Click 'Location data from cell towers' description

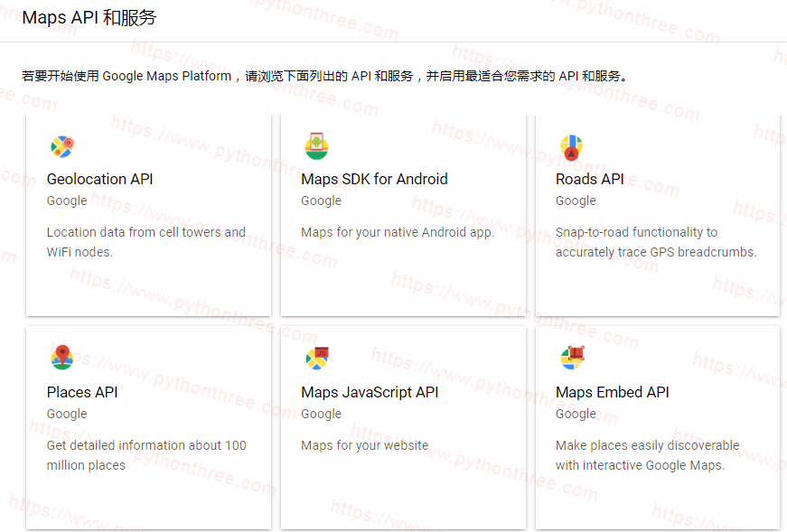[146, 242]
